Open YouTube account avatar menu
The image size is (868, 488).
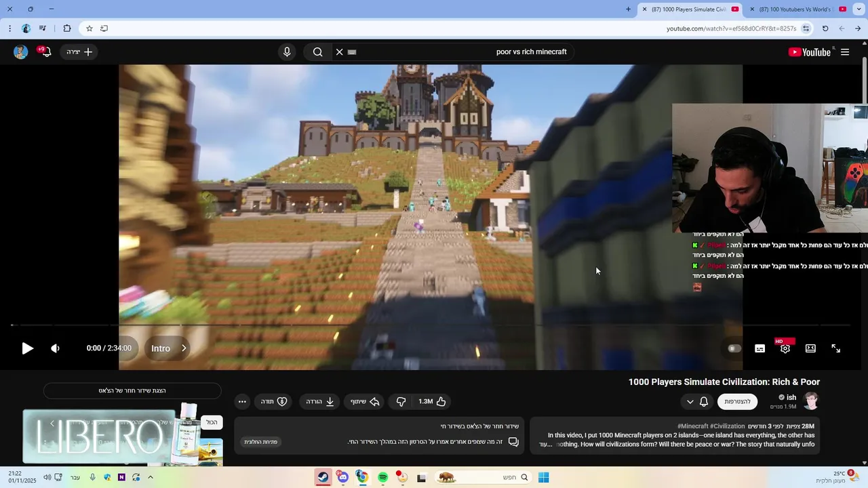[x=21, y=52]
